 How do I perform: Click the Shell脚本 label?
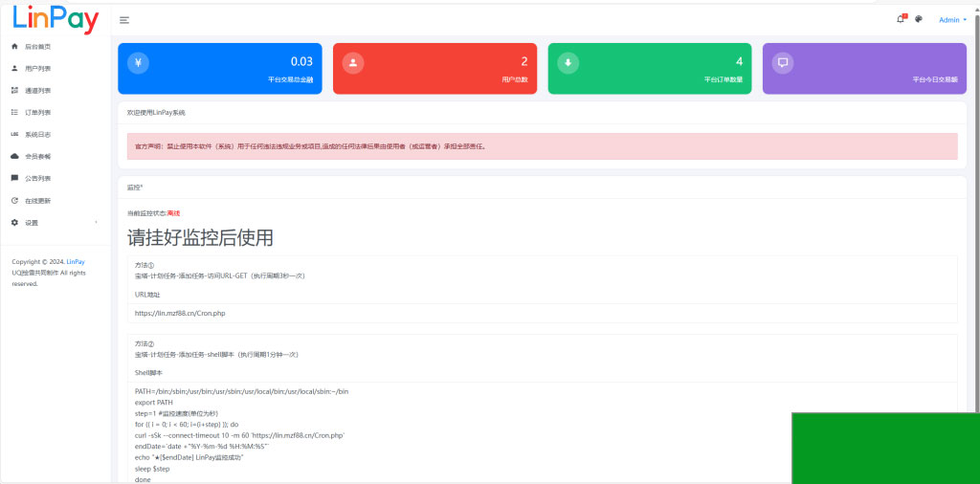148,373
